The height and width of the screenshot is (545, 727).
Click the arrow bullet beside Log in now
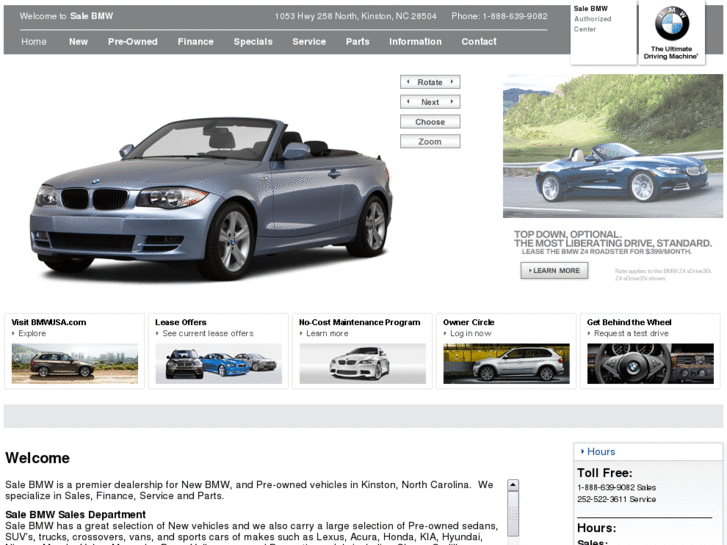[x=445, y=333]
